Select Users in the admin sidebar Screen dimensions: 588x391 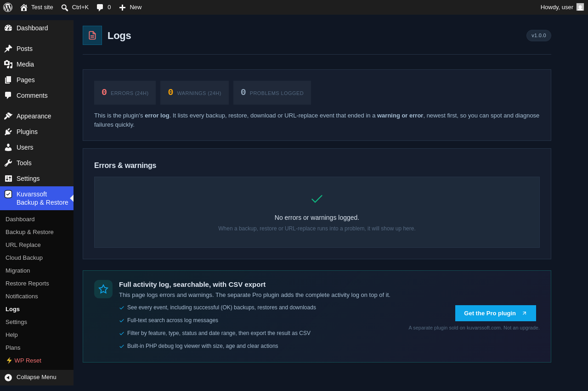pos(37,147)
